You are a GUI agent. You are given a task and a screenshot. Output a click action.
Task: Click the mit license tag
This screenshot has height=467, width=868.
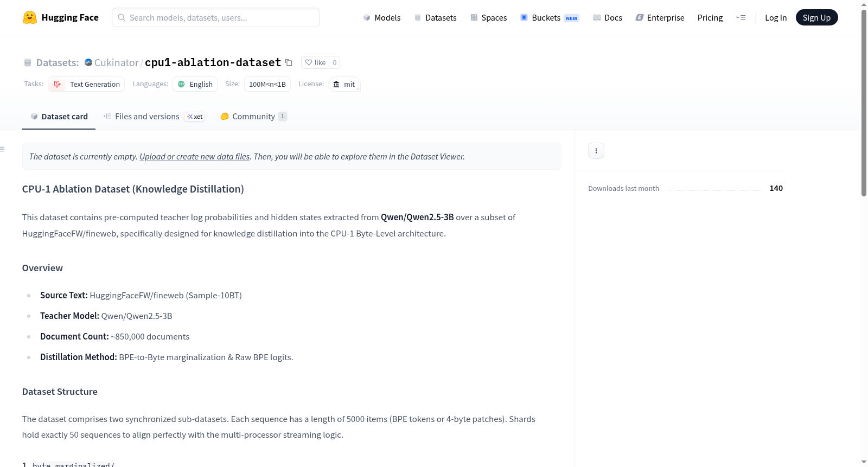[x=344, y=84]
